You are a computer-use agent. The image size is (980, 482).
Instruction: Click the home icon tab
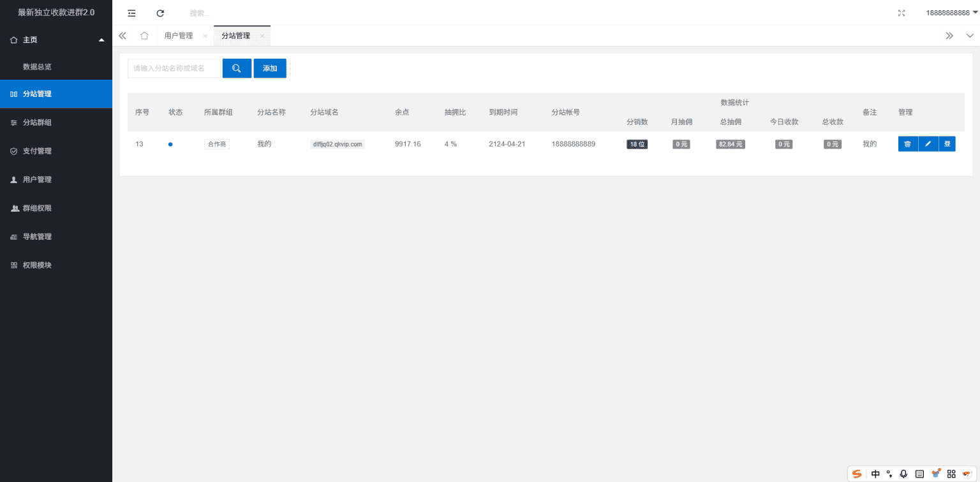coord(144,36)
